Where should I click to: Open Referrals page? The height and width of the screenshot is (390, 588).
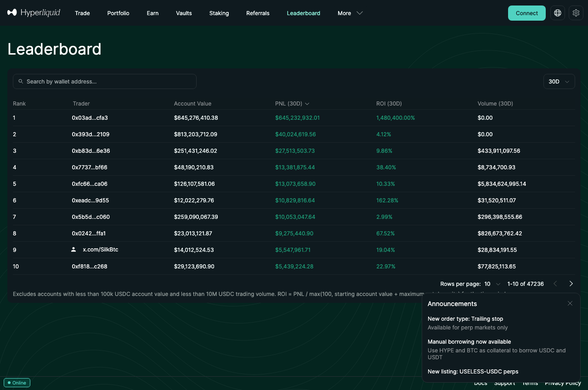(258, 13)
